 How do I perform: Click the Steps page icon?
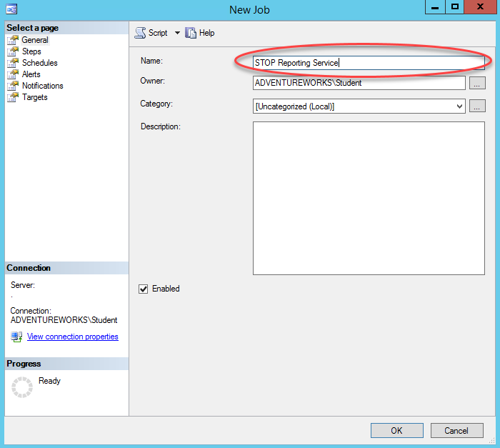pyautogui.click(x=12, y=51)
